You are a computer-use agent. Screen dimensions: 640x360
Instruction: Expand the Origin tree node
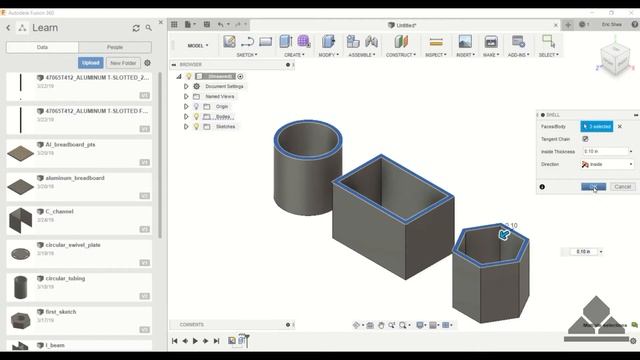[186, 107]
